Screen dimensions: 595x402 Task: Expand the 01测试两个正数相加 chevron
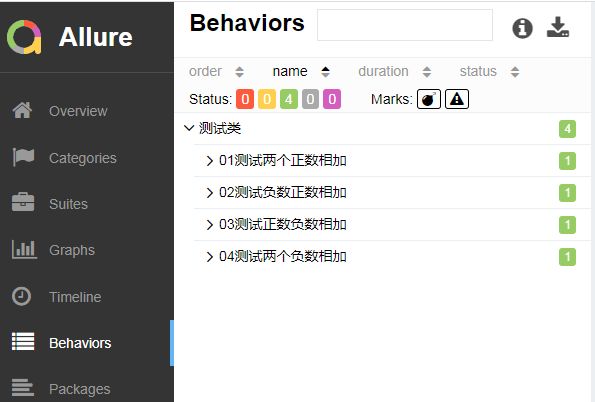click(x=209, y=161)
